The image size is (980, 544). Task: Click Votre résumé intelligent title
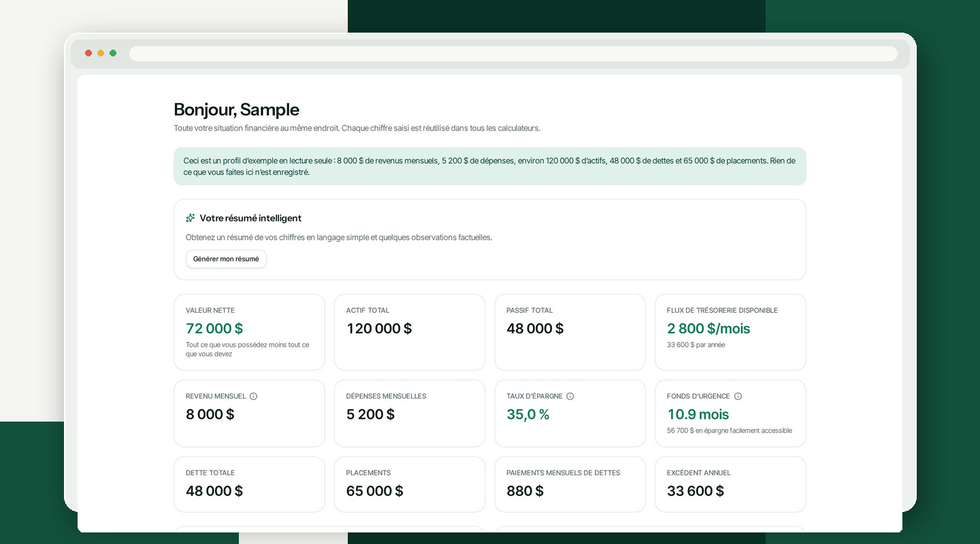(x=250, y=218)
